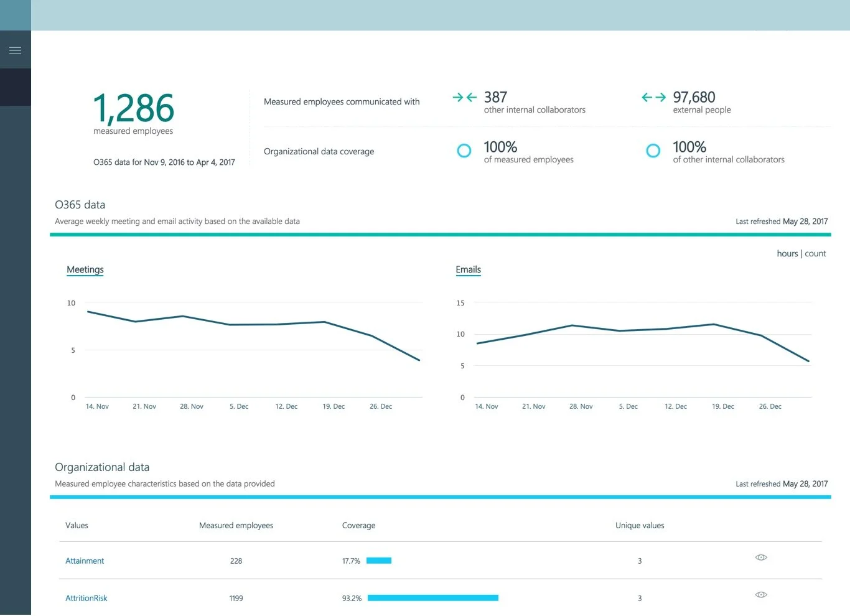Viewport: 850px width, 616px height.
Task: Switch to the Meetings tab
Action: (x=85, y=269)
